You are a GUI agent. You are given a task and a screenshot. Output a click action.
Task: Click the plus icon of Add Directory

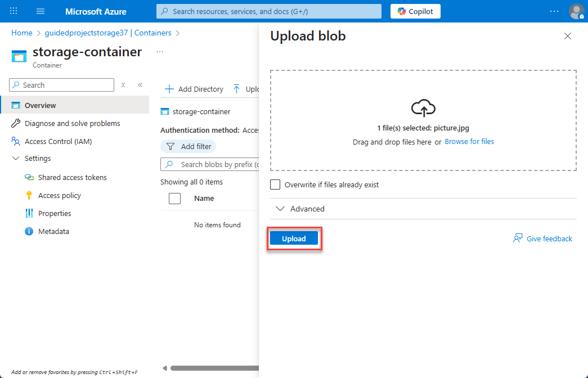(x=169, y=89)
